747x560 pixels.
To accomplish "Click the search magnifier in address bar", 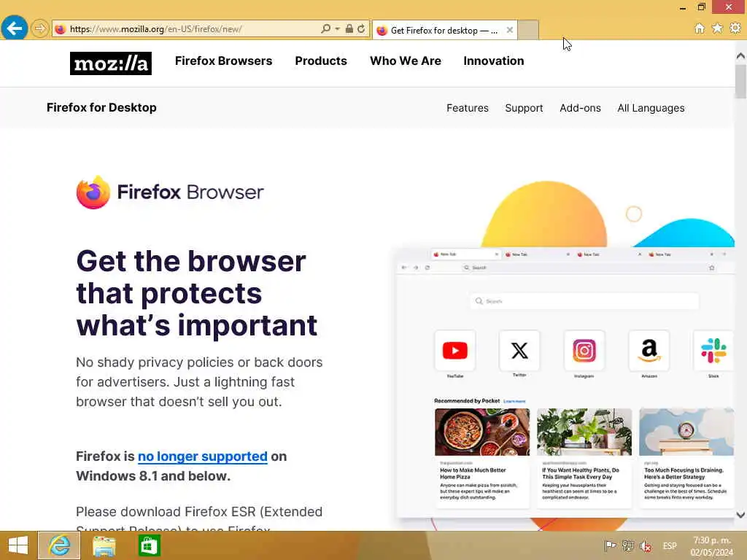I will tap(325, 28).
